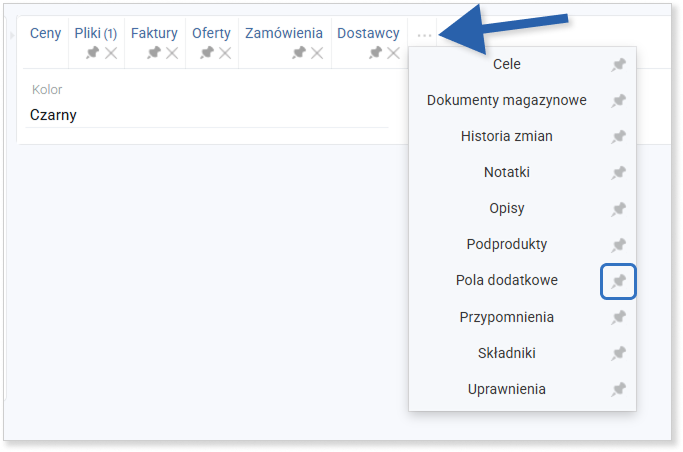Select Cele from the dropdown list
Viewport: 683px width, 452px height.
[507, 64]
